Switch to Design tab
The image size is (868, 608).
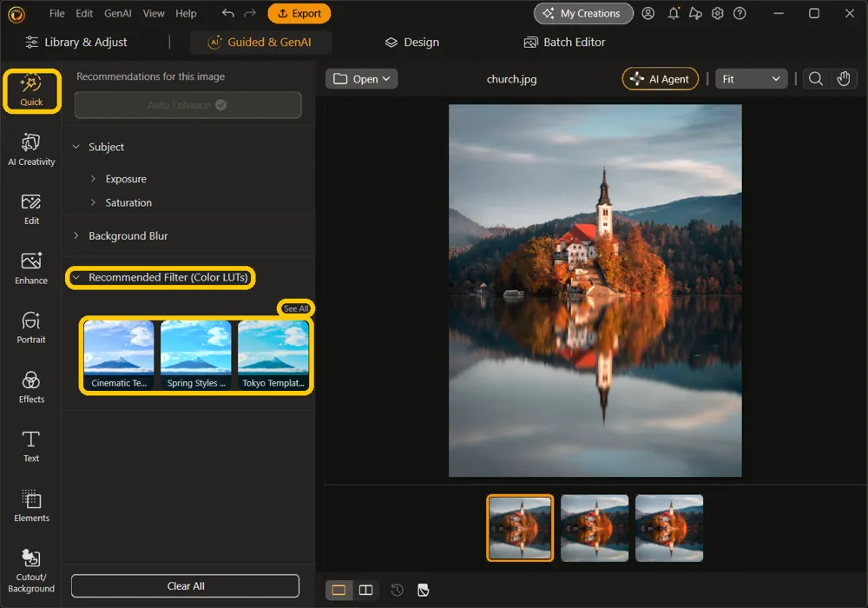(x=412, y=42)
